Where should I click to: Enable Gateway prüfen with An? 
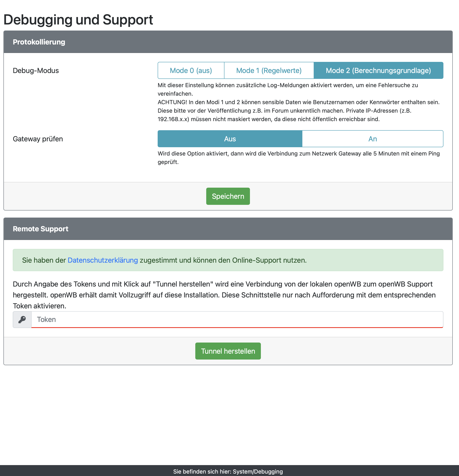[x=372, y=139]
